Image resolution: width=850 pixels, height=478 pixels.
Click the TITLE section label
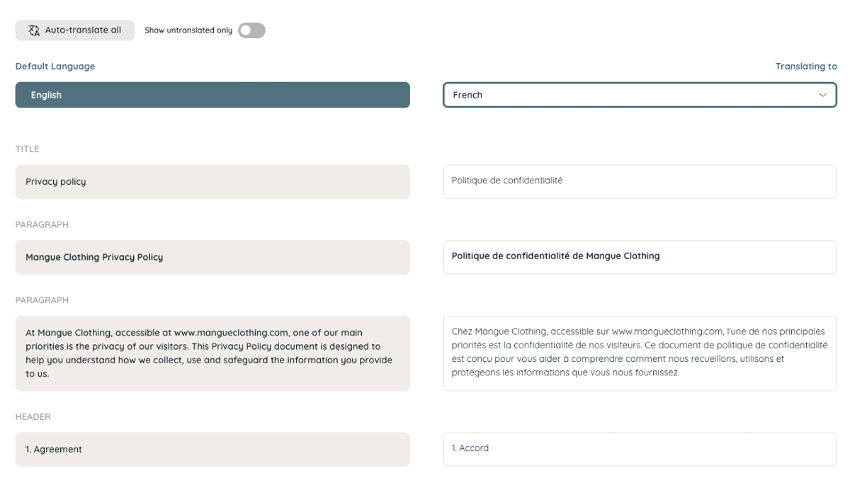point(27,149)
